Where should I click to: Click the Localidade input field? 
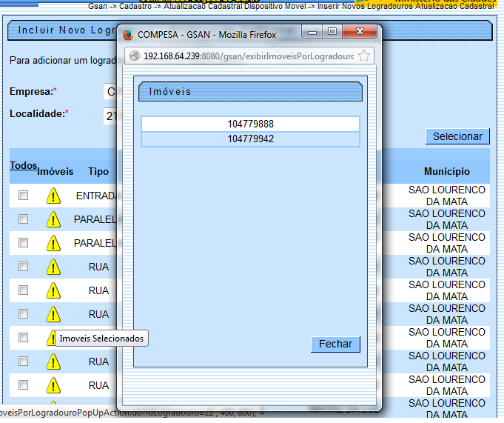pyautogui.click(x=111, y=116)
